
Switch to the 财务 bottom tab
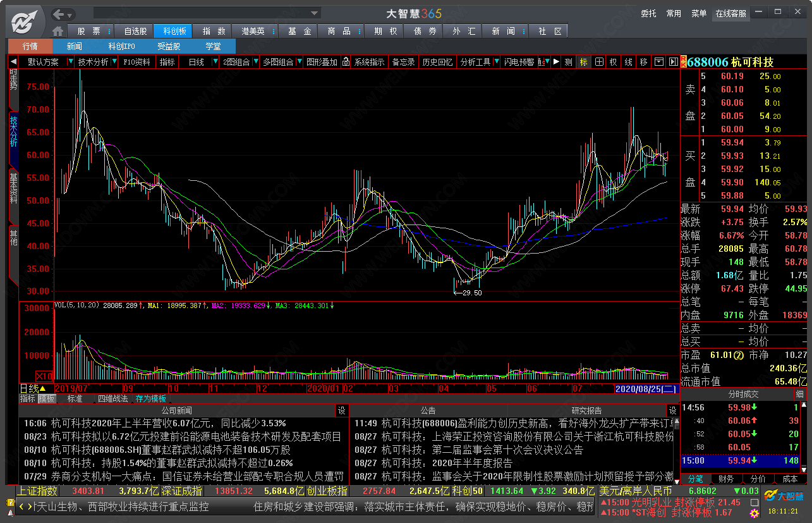click(726, 479)
